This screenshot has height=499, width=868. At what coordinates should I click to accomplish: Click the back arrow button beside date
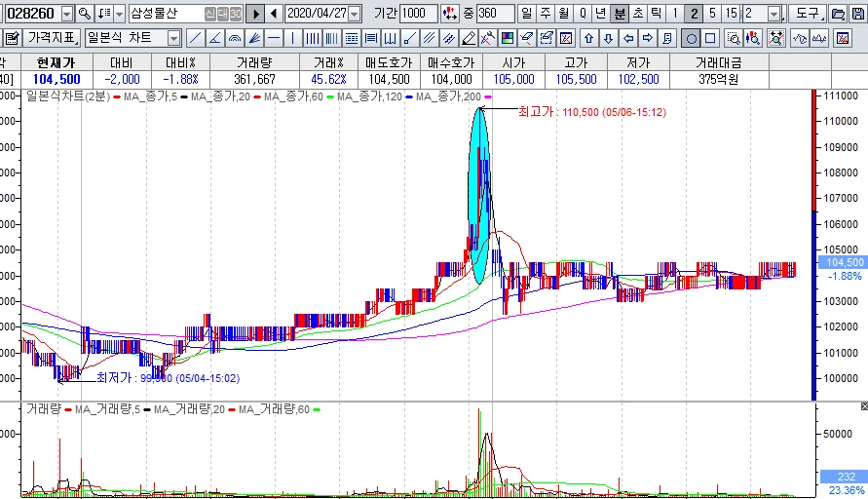274,14
